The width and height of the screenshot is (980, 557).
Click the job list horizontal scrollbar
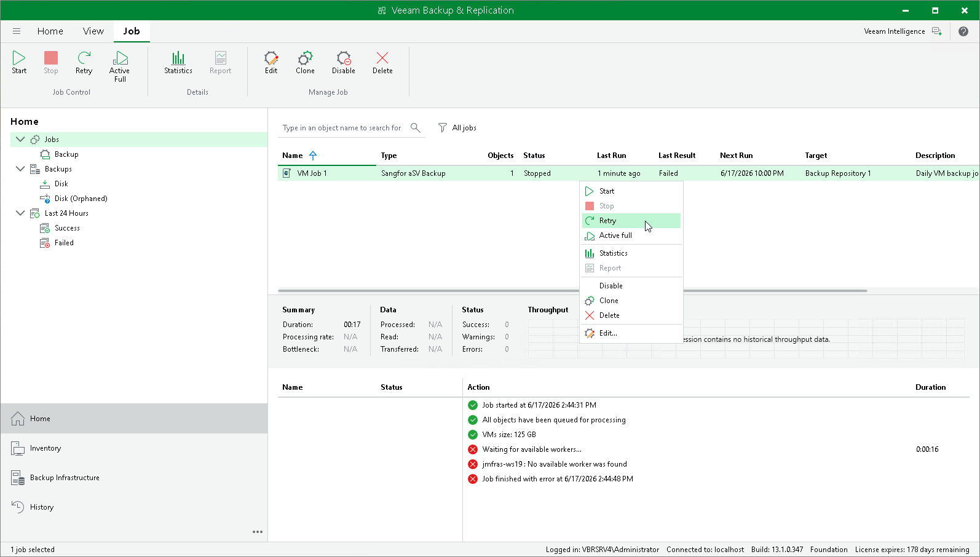572,290
